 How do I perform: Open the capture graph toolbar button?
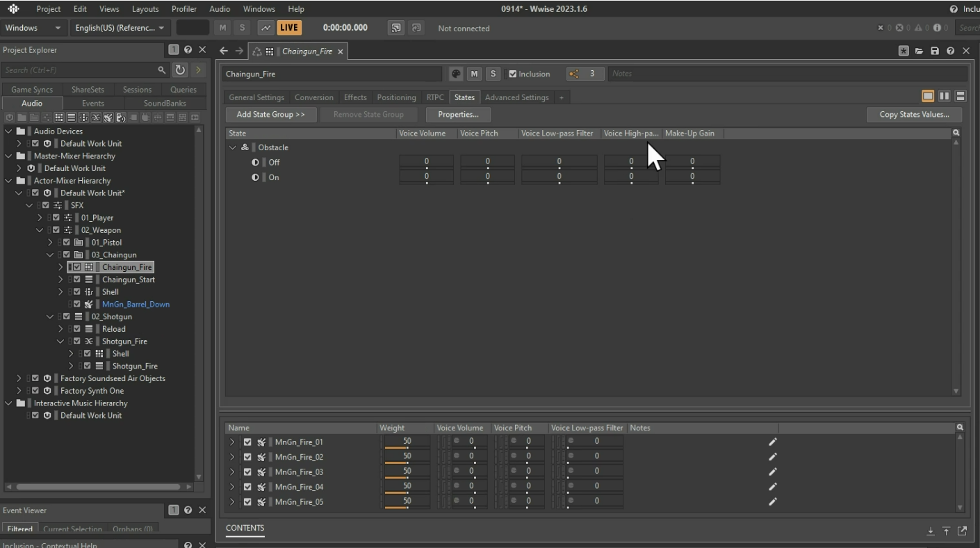pyautogui.click(x=266, y=28)
